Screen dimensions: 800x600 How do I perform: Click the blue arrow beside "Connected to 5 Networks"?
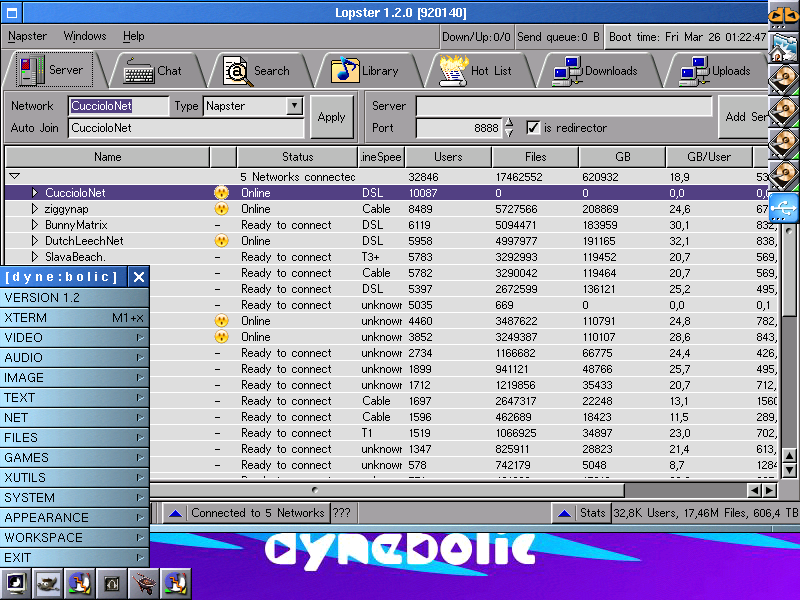coord(175,513)
